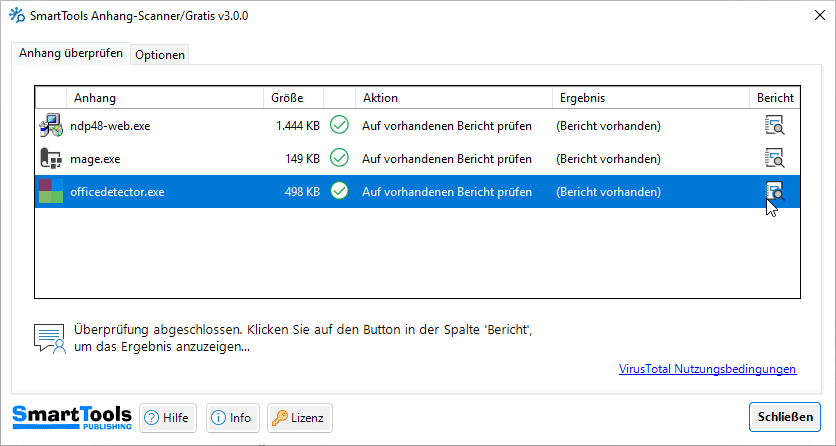Click the mage.exe file icon

50,158
